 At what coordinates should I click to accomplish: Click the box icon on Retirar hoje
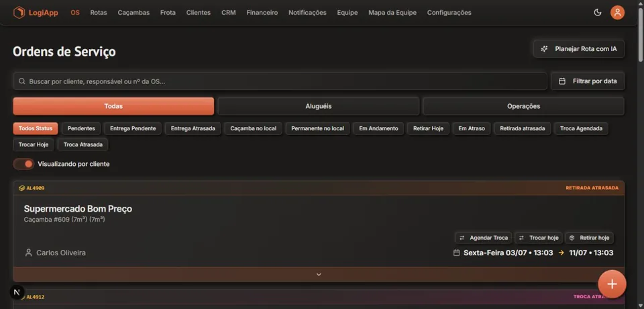572,238
